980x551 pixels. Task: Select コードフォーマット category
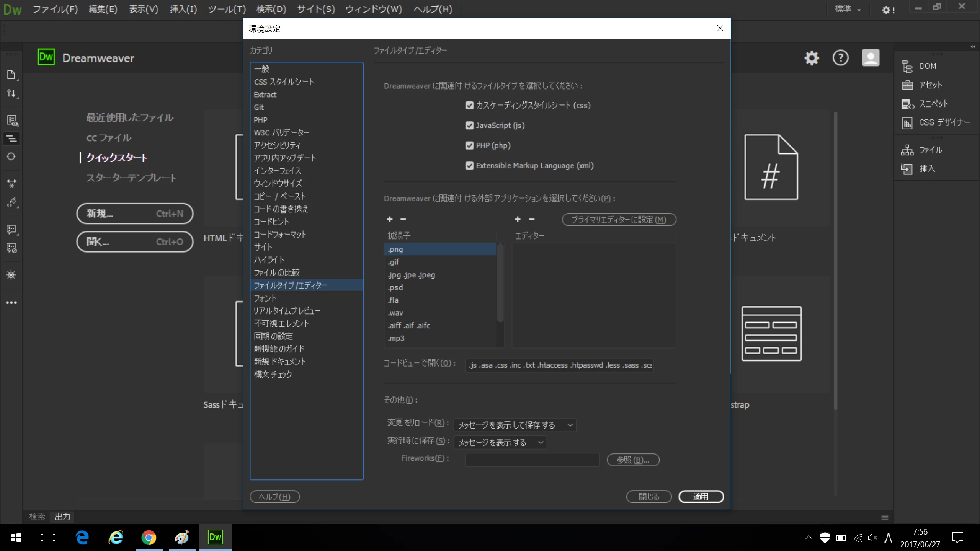pyautogui.click(x=280, y=235)
